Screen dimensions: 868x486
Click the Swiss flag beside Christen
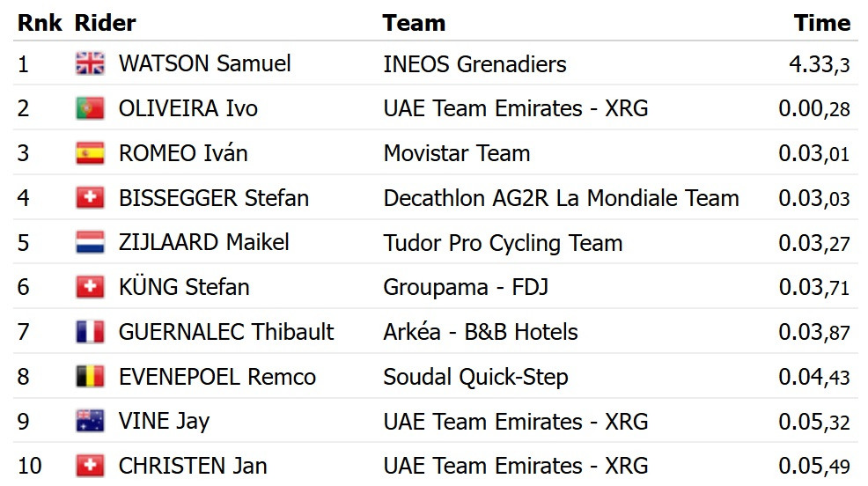click(90, 466)
